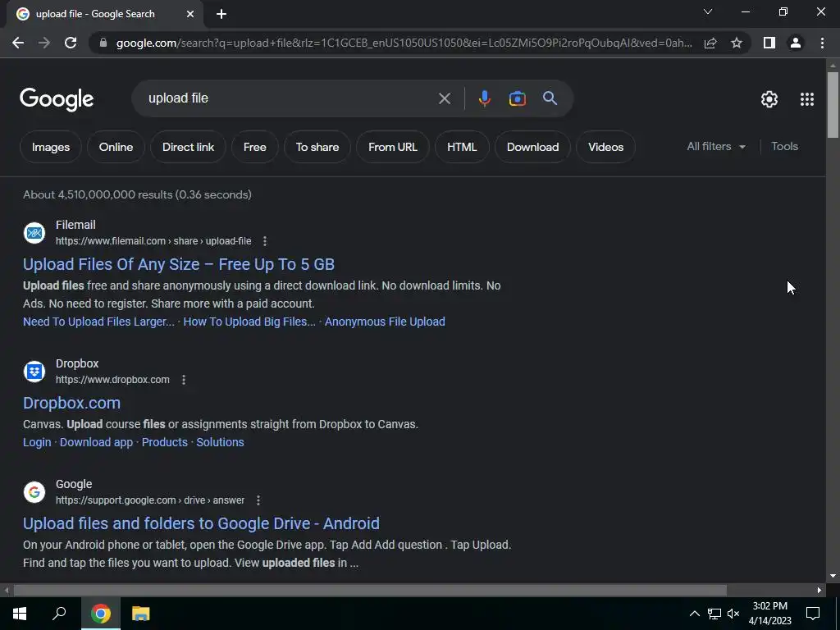Expand the All filters dropdown
This screenshot has height=630, width=840.
[716, 146]
